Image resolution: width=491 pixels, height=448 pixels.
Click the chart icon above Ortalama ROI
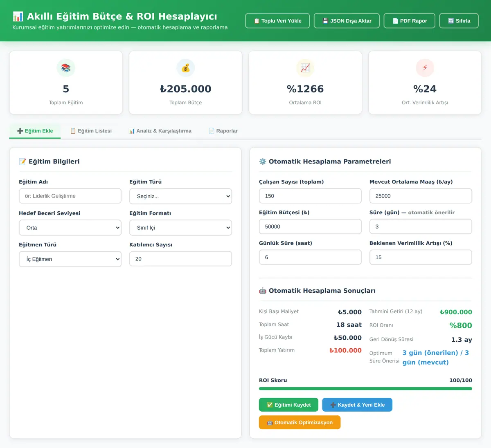(305, 68)
